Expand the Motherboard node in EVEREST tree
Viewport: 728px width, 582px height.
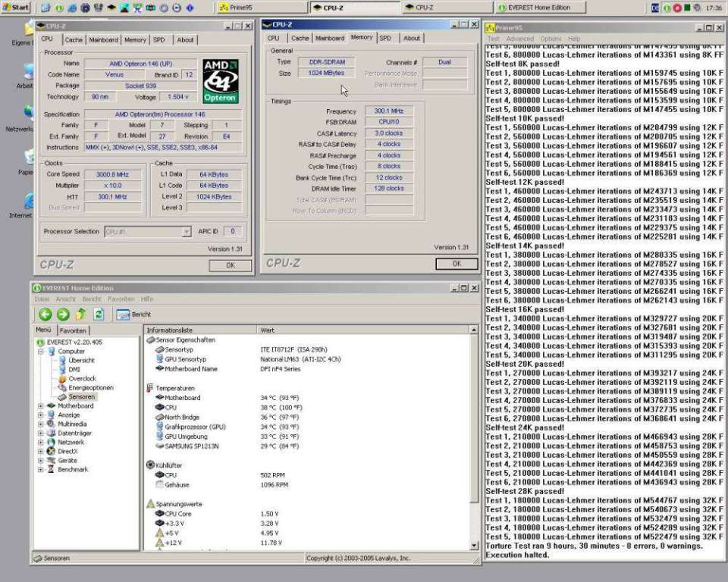[x=41, y=405]
